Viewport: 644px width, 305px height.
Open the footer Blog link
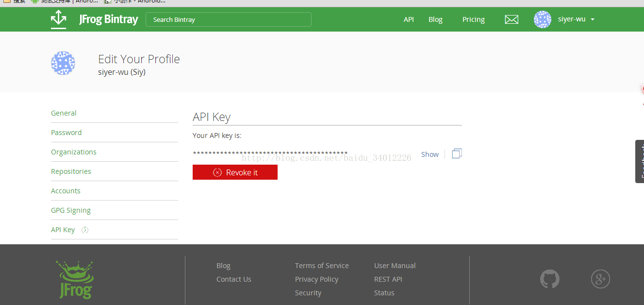pos(223,266)
